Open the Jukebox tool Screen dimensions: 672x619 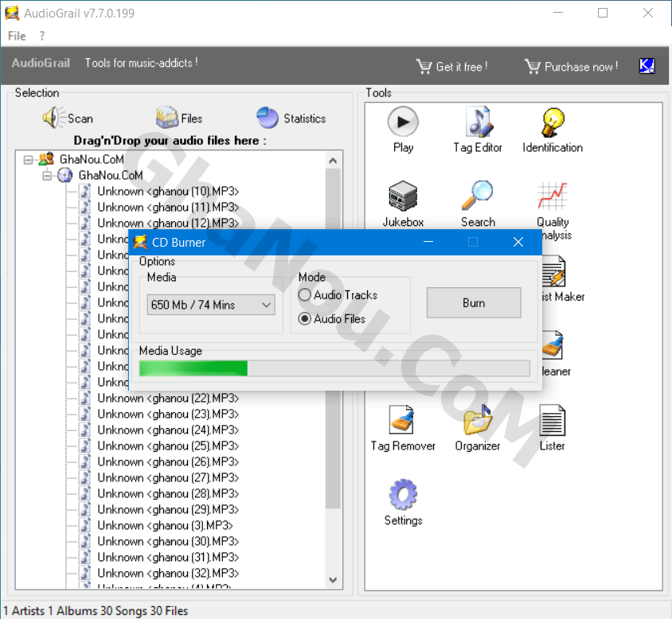[403, 204]
